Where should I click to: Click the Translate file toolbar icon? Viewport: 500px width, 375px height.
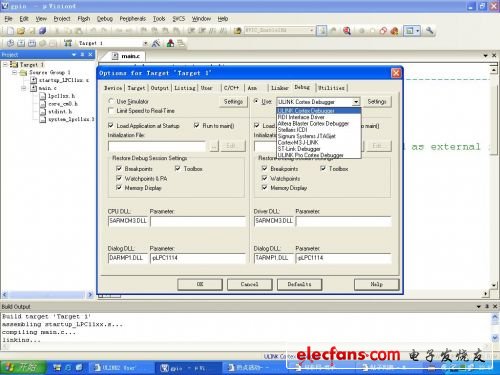click(11, 43)
